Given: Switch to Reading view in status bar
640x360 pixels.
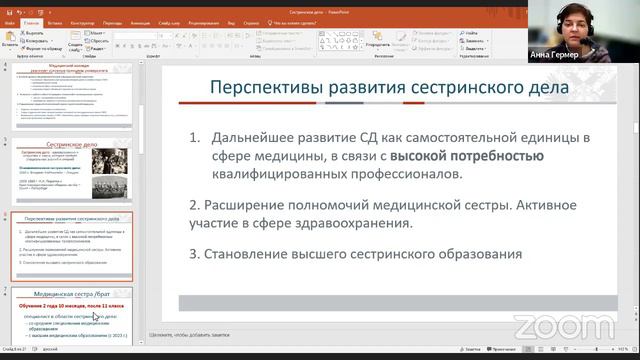Looking at the screenshot, I should [553, 349].
